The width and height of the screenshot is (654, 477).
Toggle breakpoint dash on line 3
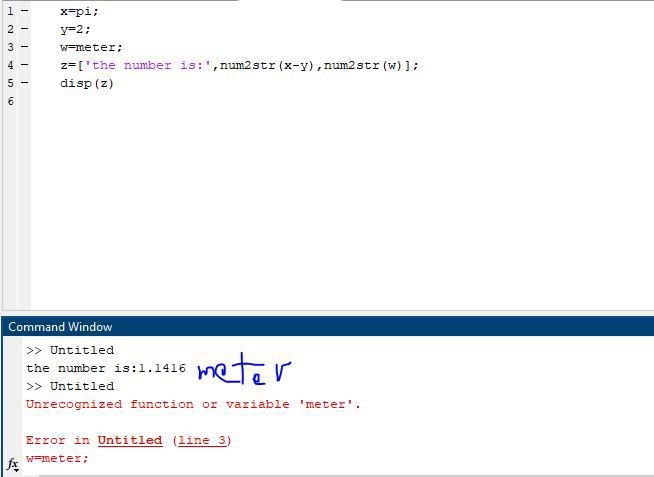point(24,47)
